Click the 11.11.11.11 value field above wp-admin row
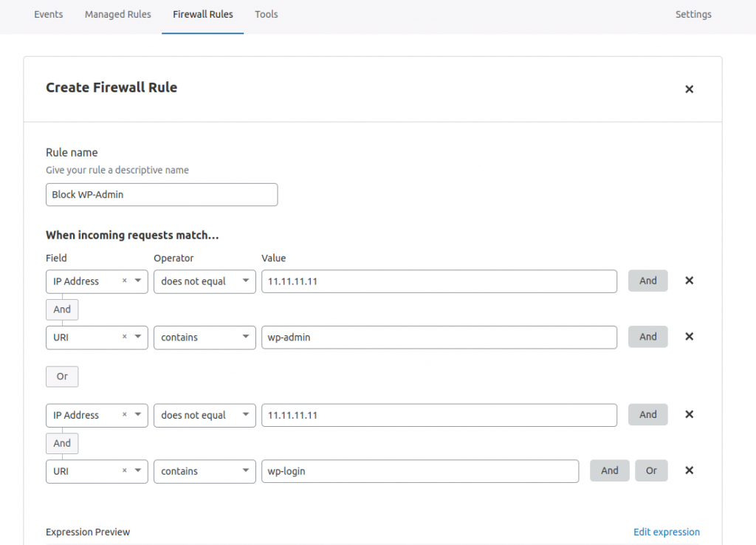Image resolution: width=756 pixels, height=545 pixels. tap(439, 281)
